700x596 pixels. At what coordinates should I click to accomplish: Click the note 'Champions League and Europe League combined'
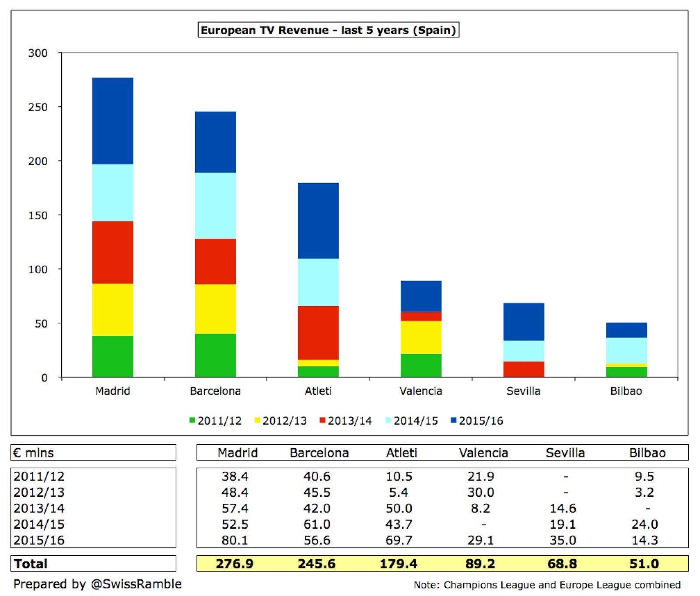[562, 585]
